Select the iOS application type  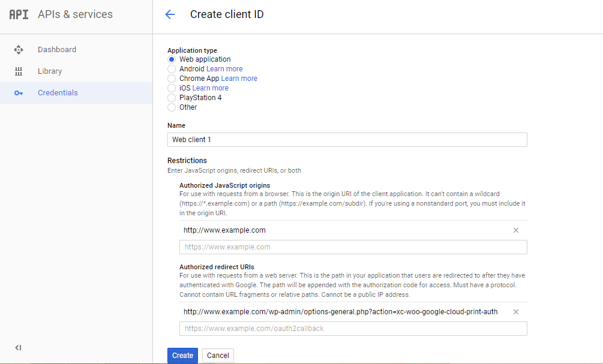(x=172, y=88)
